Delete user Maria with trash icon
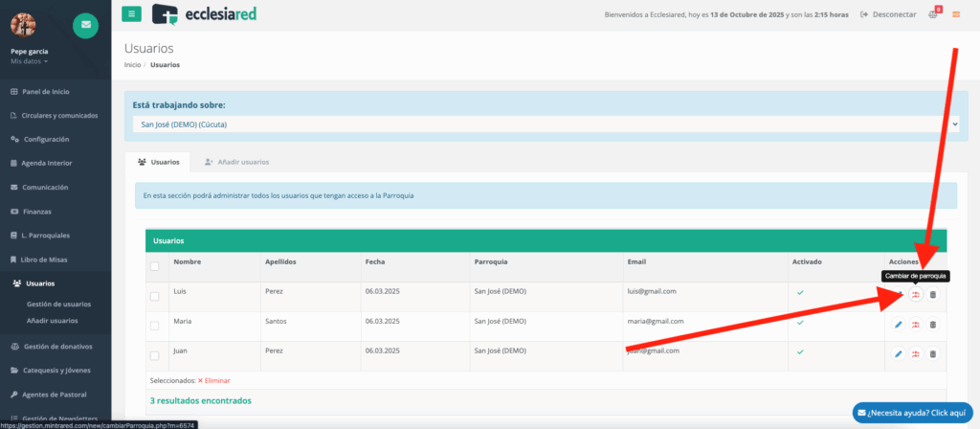 [933, 325]
